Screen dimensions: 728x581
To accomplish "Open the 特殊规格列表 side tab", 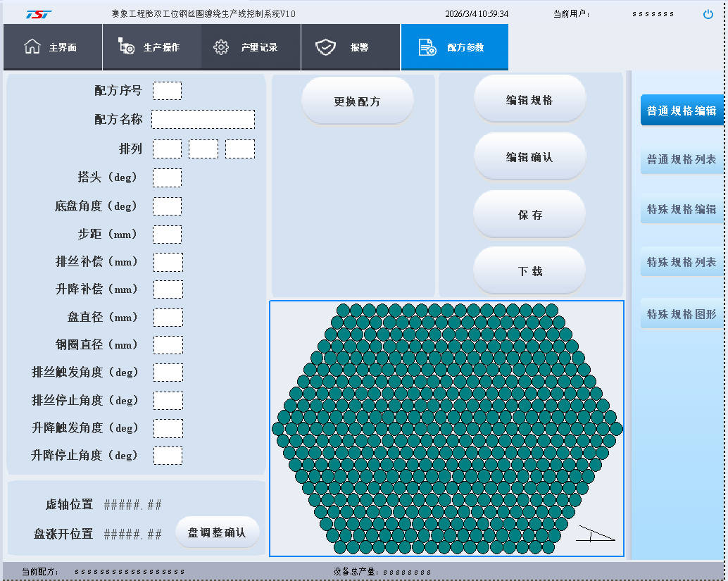I will click(x=681, y=262).
